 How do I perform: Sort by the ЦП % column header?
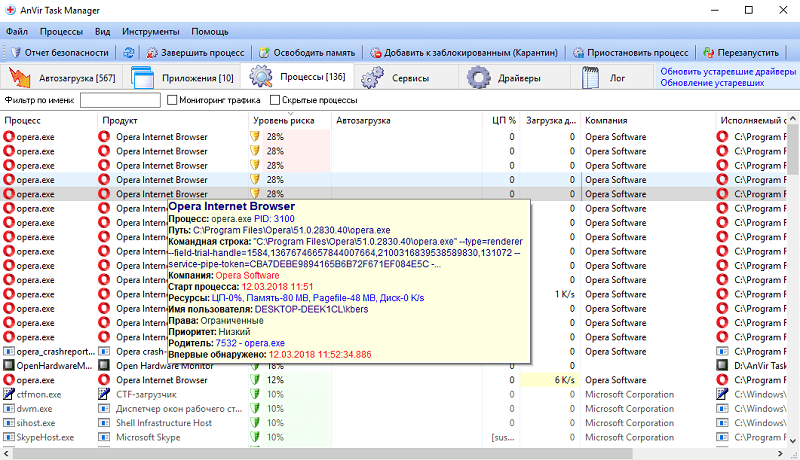point(501,120)
